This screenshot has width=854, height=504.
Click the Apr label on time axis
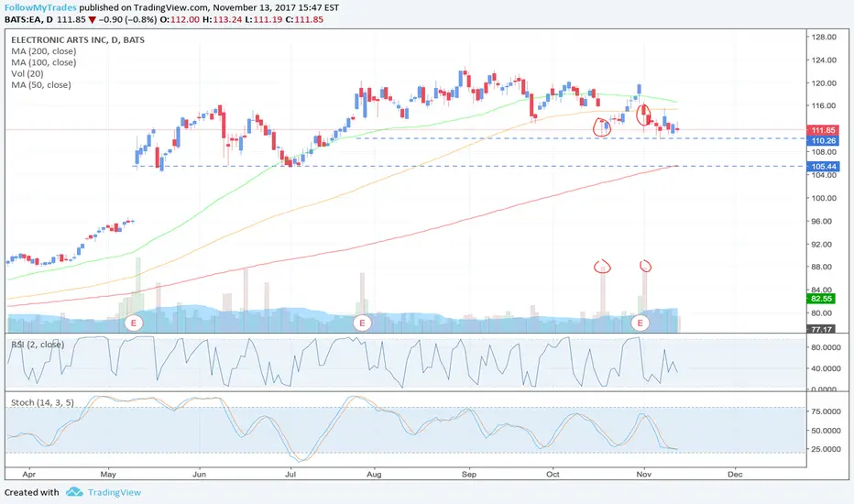(29, 474)
